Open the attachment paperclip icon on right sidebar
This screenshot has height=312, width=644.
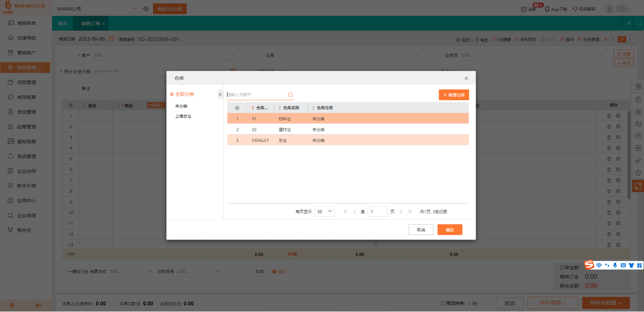(638, 160)
